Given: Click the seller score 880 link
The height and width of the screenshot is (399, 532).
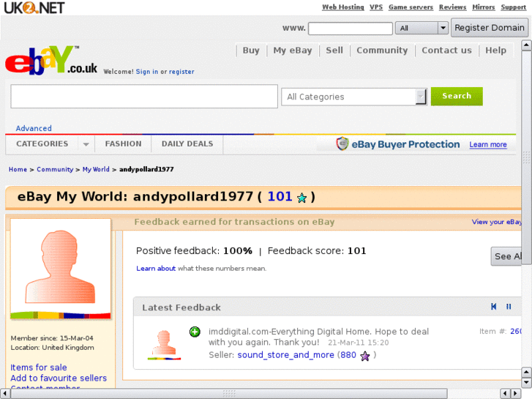Looking at the screenshot, I should click(348, 355).
